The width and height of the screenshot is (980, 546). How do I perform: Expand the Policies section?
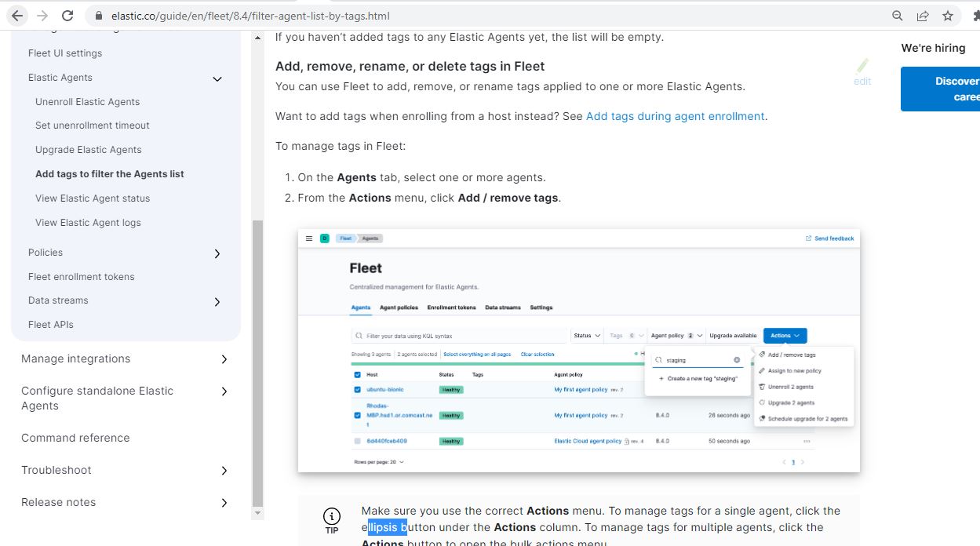click(x=218, y=253)
